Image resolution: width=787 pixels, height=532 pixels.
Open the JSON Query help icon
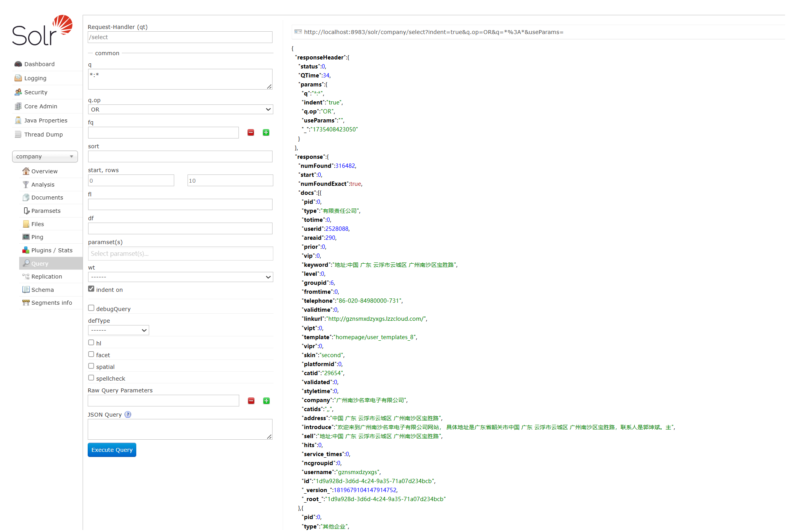point(128,415)
